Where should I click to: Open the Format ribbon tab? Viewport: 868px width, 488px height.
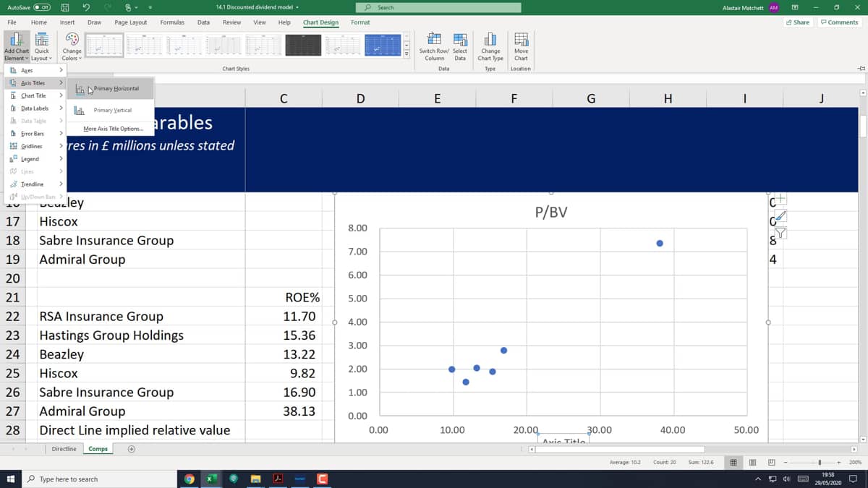(x=360, y=22)
